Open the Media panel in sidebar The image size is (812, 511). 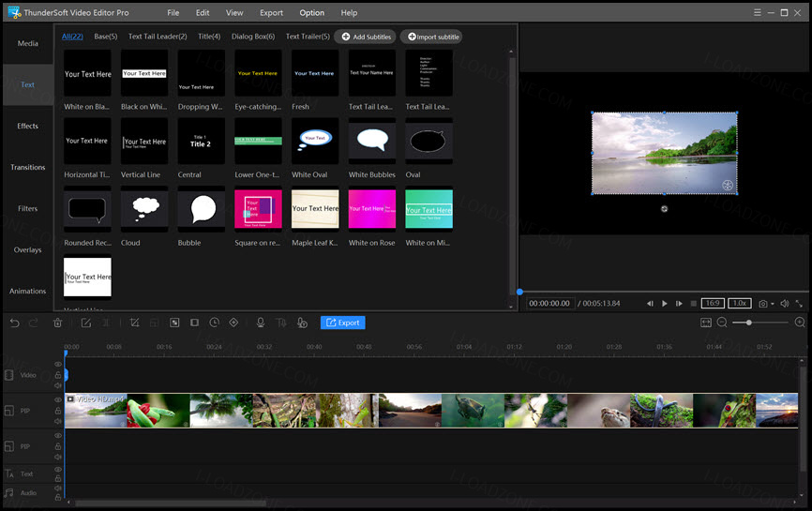click(x=28, y=43)
